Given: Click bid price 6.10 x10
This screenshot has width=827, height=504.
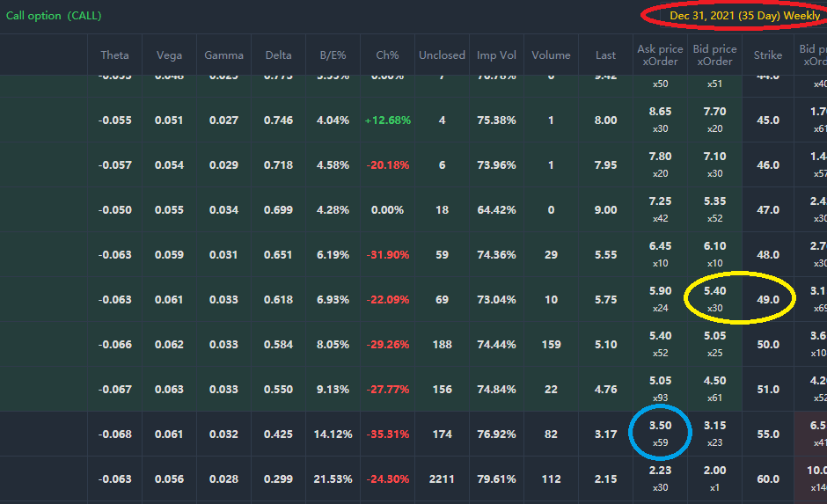Looking at the screenshot, I should [x=714, y=254].
